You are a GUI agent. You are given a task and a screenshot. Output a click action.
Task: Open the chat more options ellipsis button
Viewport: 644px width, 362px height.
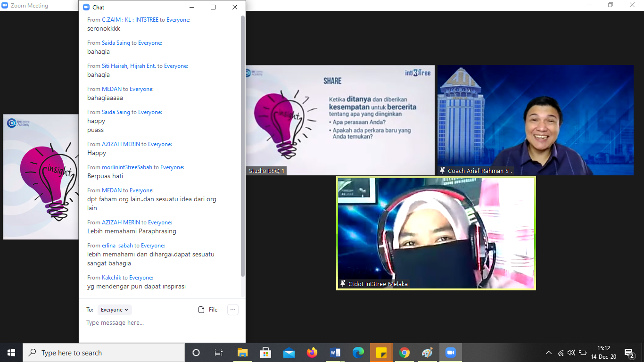point(232,310)
